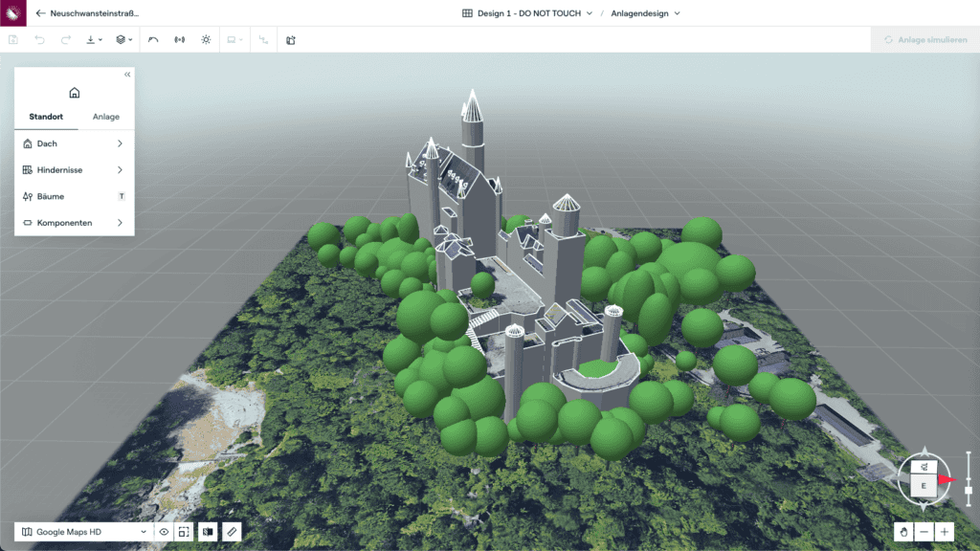Collapse the side panel with double chevron
This screenshot has width=980, height=551.
tap(127, 75)
